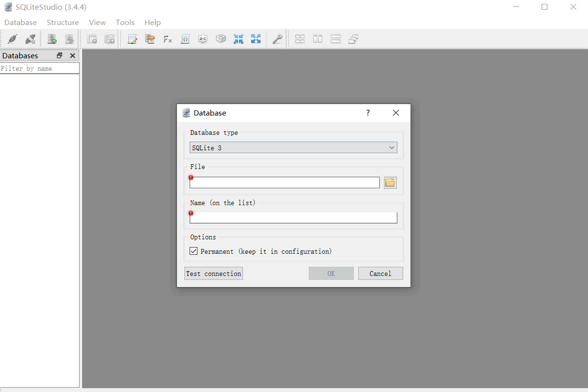Screen dimensions: 588x392
Task: Select the cascade windows icon
Action: [354, 39]
